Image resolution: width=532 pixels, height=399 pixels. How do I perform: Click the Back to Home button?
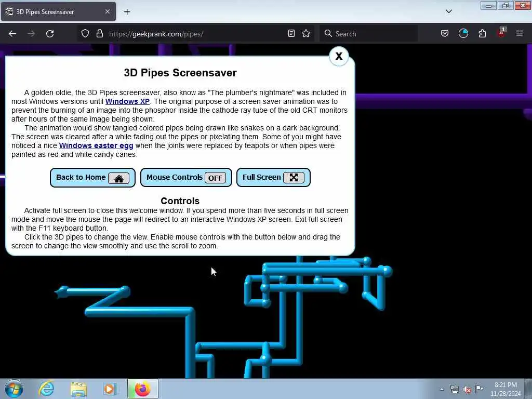92,178
